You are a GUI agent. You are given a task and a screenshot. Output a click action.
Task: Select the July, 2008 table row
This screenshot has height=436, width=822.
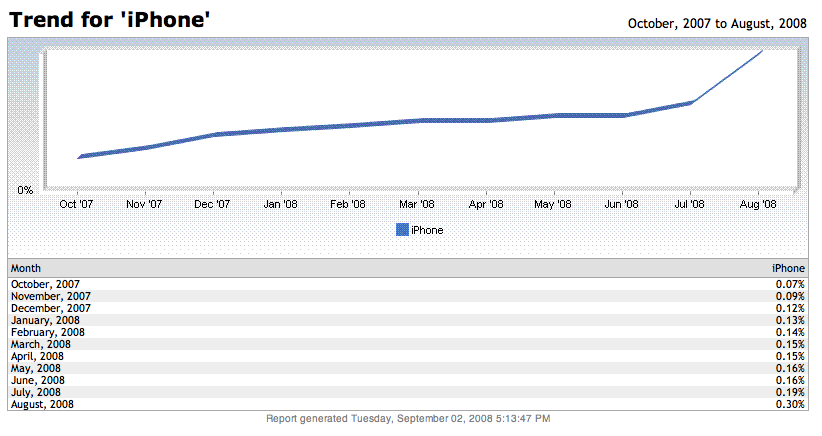tap(408, 393)
